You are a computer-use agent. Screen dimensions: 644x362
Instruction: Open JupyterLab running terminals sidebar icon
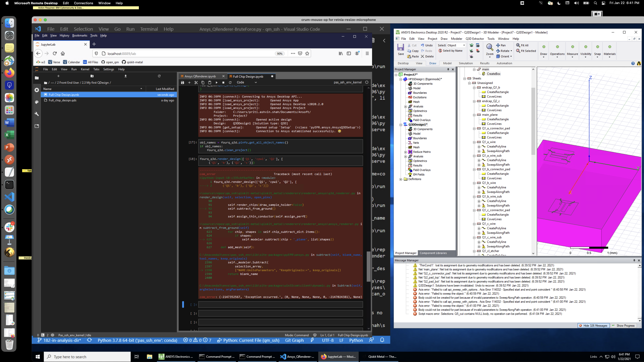click(x=37, y=90)
